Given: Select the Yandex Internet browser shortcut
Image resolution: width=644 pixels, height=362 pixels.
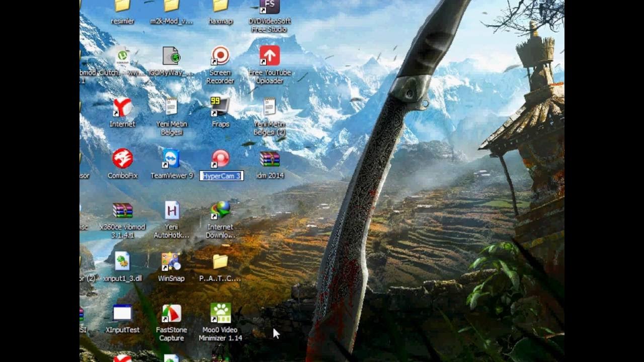Looking at the screenshot, I should (x=122, y=108).
